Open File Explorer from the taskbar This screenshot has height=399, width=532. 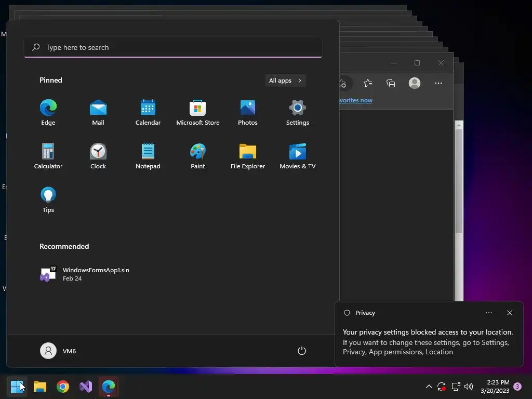pos(40,387)
